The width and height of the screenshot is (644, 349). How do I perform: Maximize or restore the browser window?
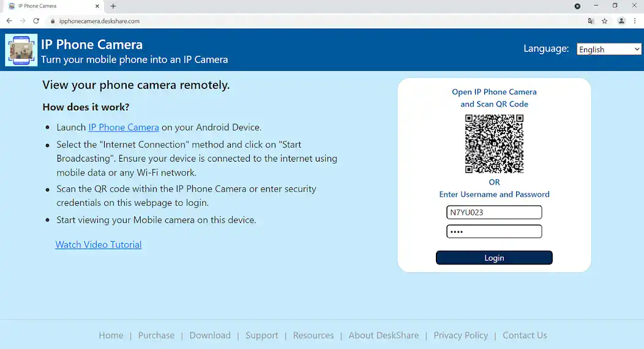coord(615,6)
